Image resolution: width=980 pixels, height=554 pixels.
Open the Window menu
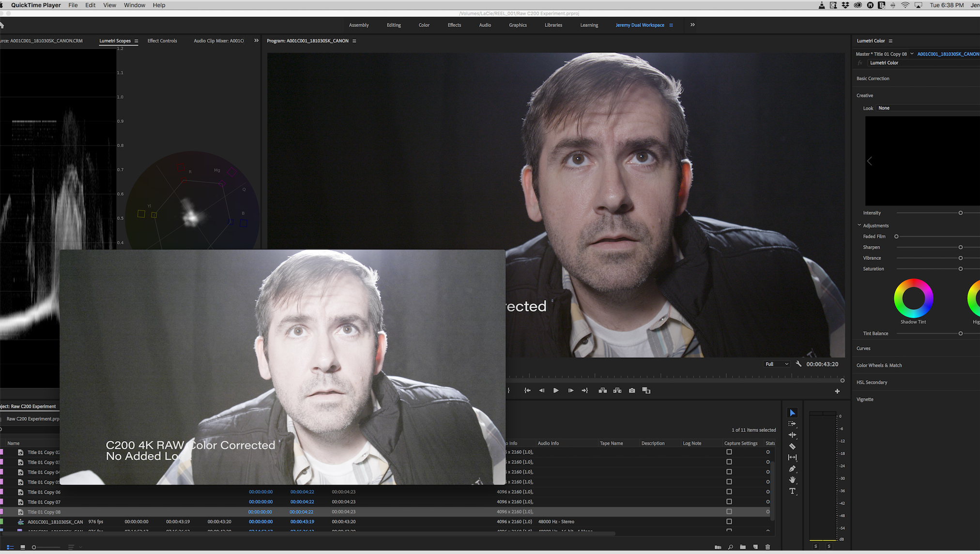coord(135,5)
